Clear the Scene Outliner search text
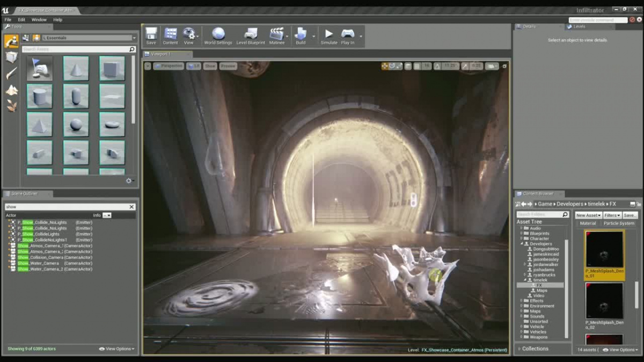 (x=131, y=207)
